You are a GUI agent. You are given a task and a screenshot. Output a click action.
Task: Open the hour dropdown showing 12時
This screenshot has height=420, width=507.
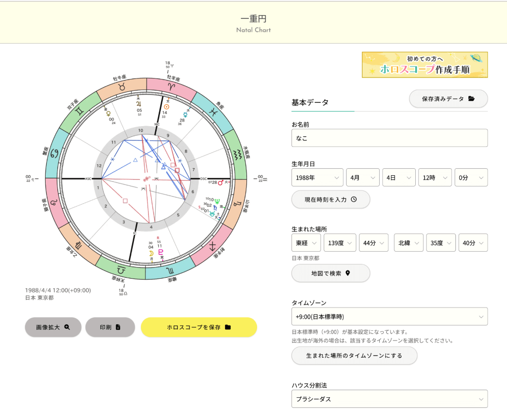pos(436,177)
